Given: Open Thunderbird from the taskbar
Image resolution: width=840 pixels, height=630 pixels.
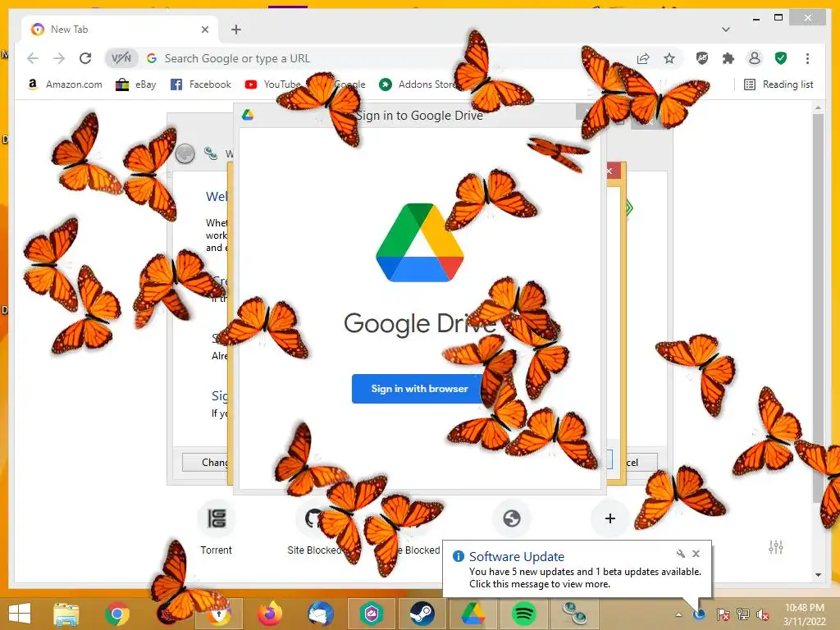Looking at the screenshot, I should (321, 614).
